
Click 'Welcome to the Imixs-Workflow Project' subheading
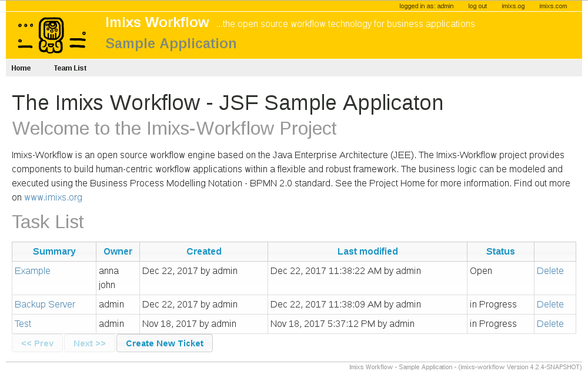[x=175, y=129]
